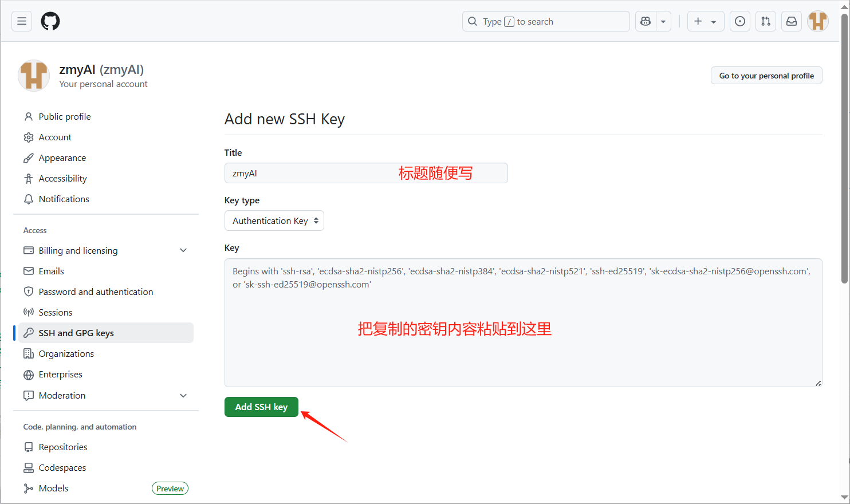Open the Copilot dropdown arrow
Image resolution: width=850 pixels, height=504 pixels.
point(663,21)
